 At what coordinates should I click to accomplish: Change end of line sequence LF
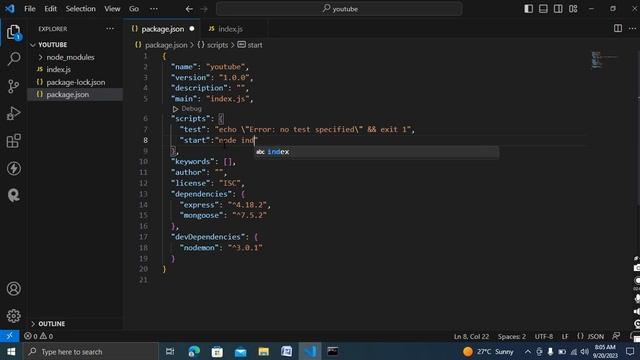point(565,336)
